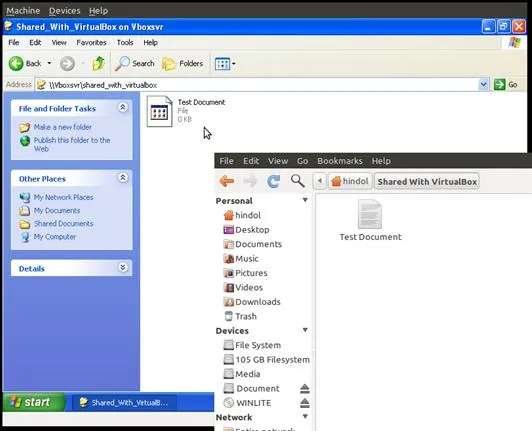Click the Windows Start button
532x431 pixels.
click(33, 402)
